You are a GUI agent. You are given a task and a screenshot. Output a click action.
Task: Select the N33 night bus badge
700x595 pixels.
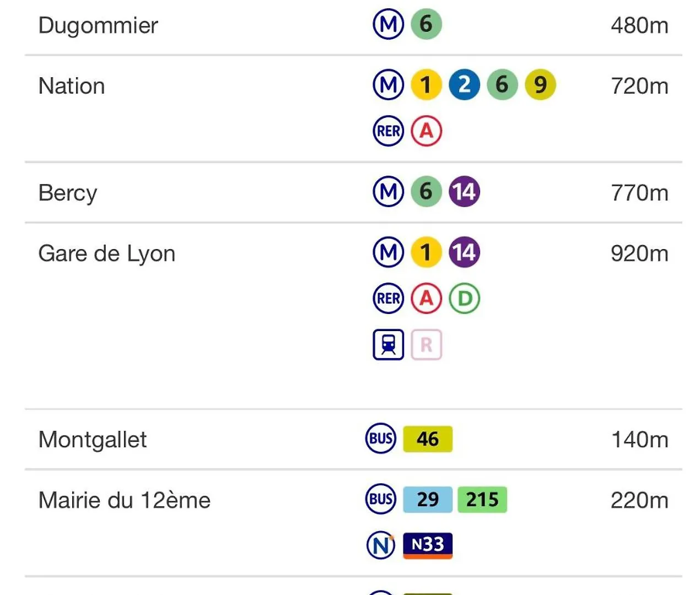(428, 545)
